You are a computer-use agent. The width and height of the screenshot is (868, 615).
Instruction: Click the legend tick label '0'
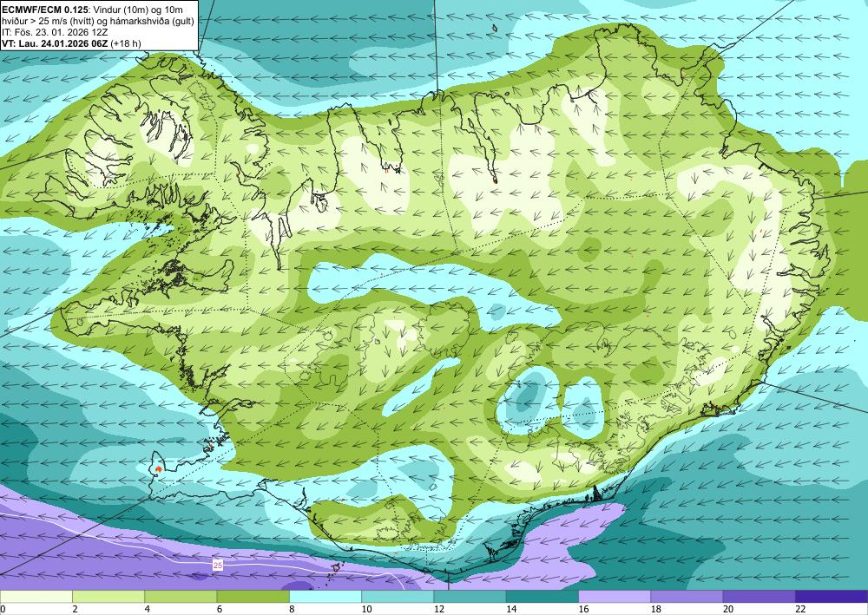3,609
